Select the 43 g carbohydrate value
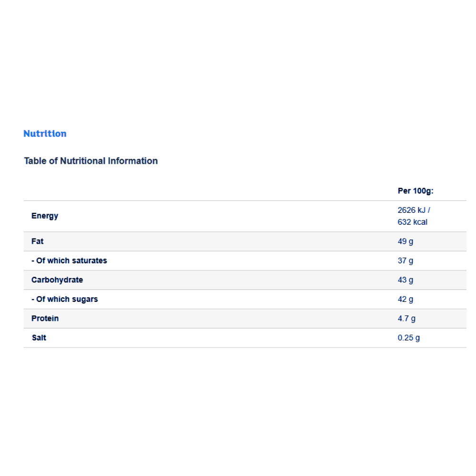Viewport: 476px width, 476px height. pyautogui.click(x=405, y=280)
